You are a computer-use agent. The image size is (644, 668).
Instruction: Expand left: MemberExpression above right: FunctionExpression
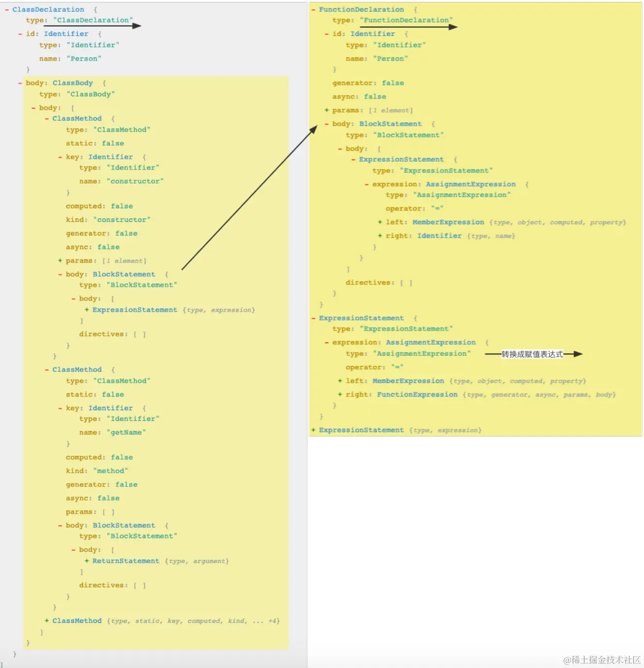(340, 381)
